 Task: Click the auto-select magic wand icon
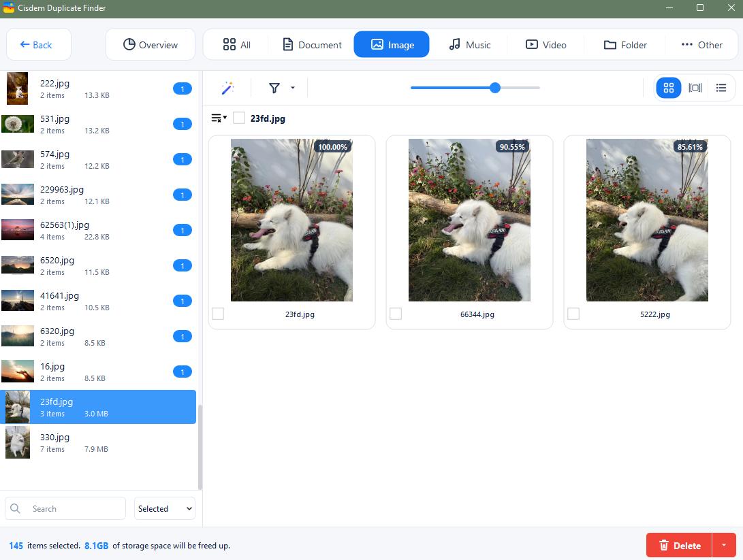[227, 88]
